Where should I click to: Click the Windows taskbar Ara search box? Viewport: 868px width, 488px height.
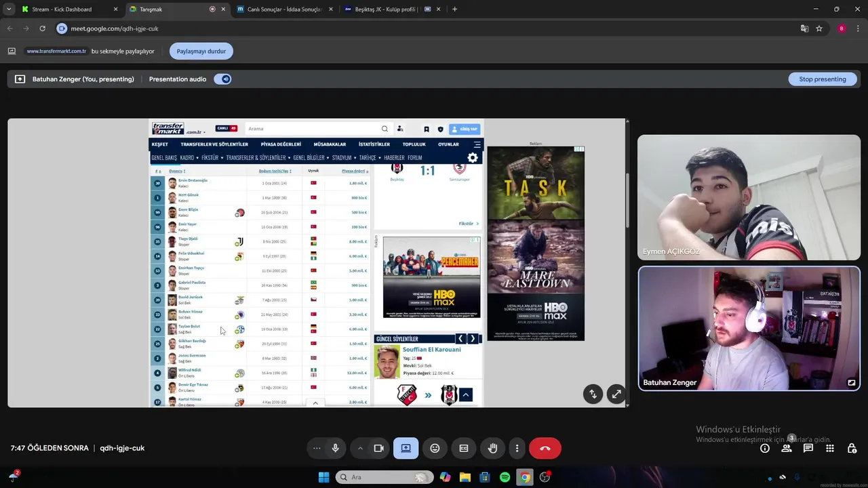click(384, 477)
